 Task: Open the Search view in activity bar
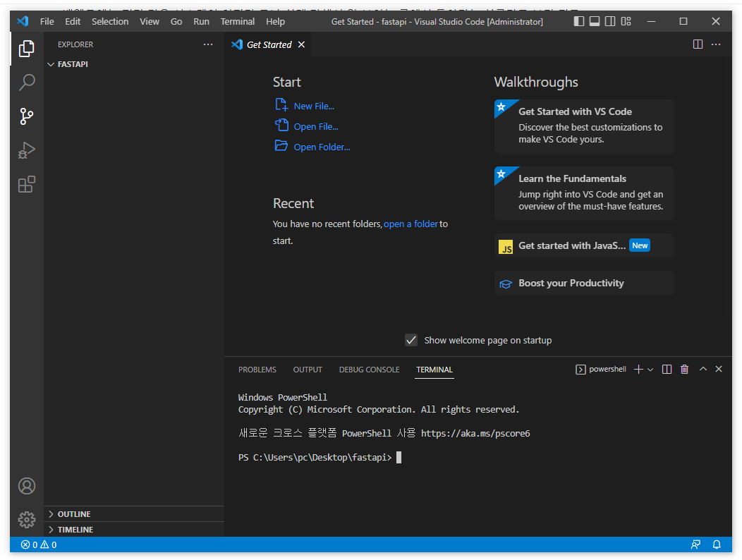pos(27,83)
